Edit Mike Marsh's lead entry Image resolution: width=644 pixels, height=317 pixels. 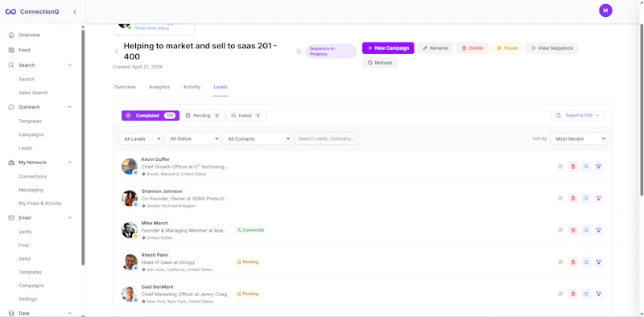pos(560,230)
